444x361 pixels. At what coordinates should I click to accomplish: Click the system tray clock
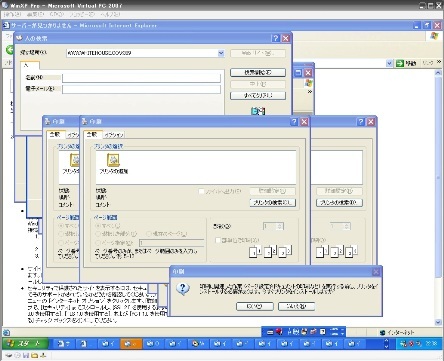432,343
